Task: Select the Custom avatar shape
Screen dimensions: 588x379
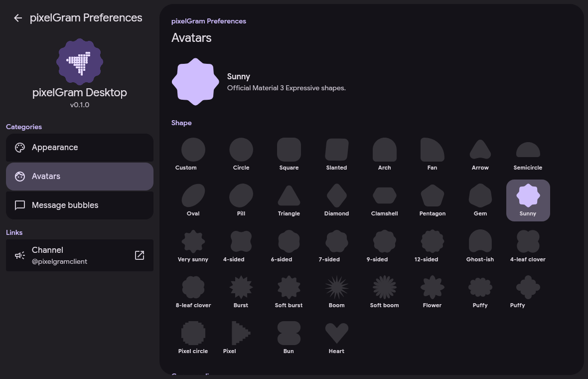Action: (x=193, y=155)
